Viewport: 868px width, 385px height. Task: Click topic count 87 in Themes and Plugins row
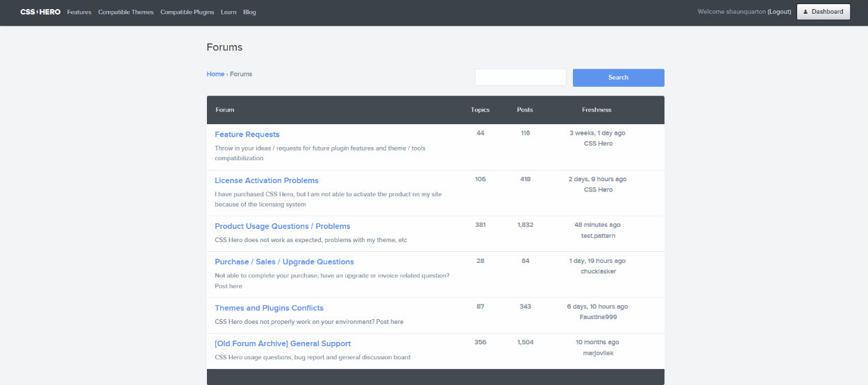[x=481, y=307]
